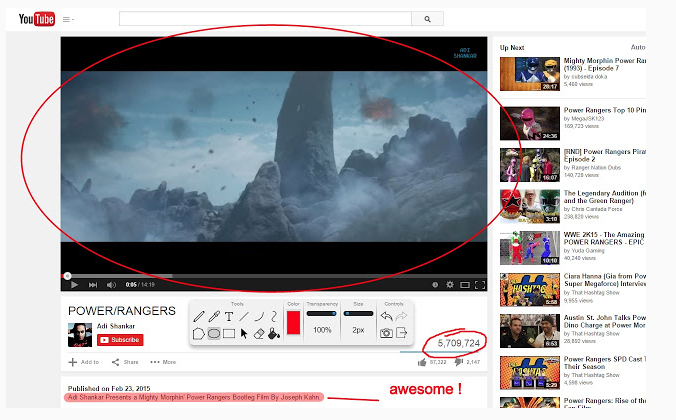The width and height of the screenshot is (676, 420).
Task: Dislike the video with thumbs down
Action: (x=459, y=362)
